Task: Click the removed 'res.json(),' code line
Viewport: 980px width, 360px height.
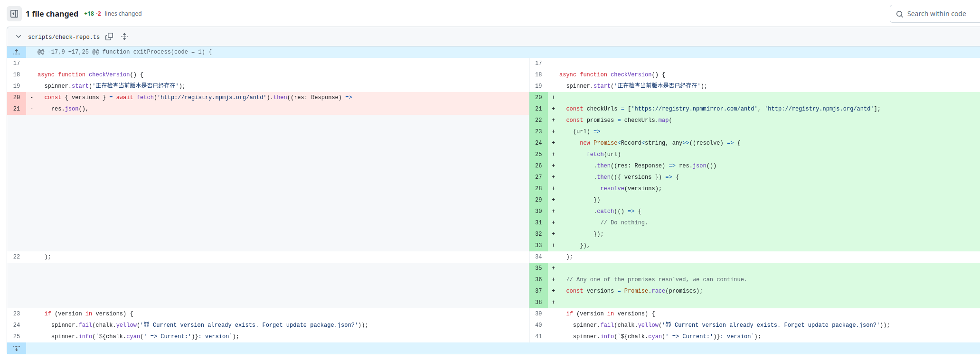Action: point(277,109)
